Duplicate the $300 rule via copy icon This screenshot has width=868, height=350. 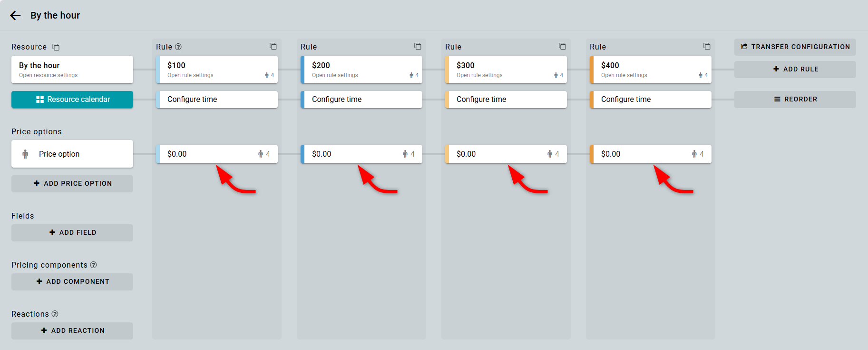(x=562, y=46)
